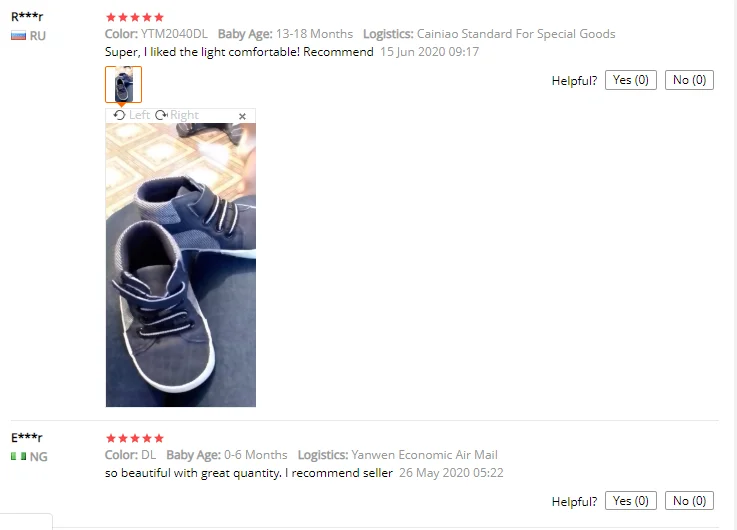Vote No on E***r's review

coord(689,501)
